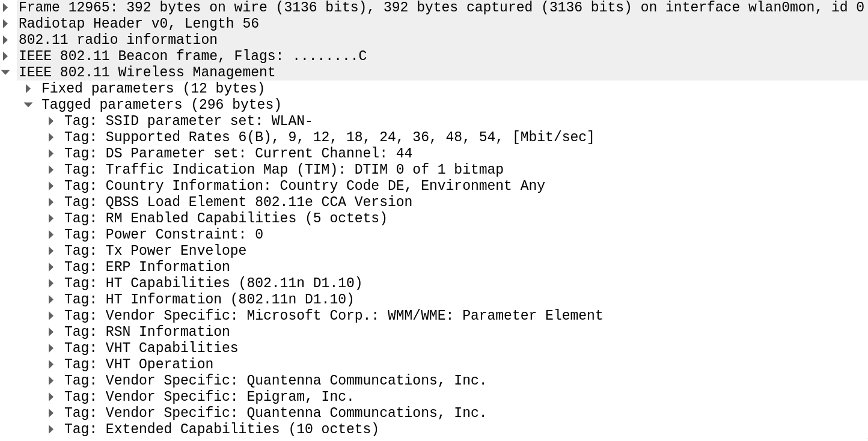Expand the QBSS Load Element tag arrow

click(51, 202)
